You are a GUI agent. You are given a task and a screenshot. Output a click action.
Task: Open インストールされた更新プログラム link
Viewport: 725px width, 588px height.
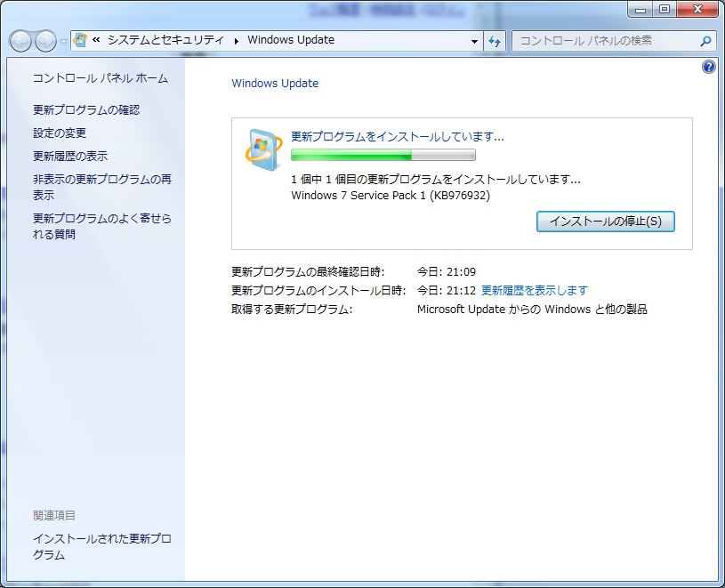[x=102, y=546]
